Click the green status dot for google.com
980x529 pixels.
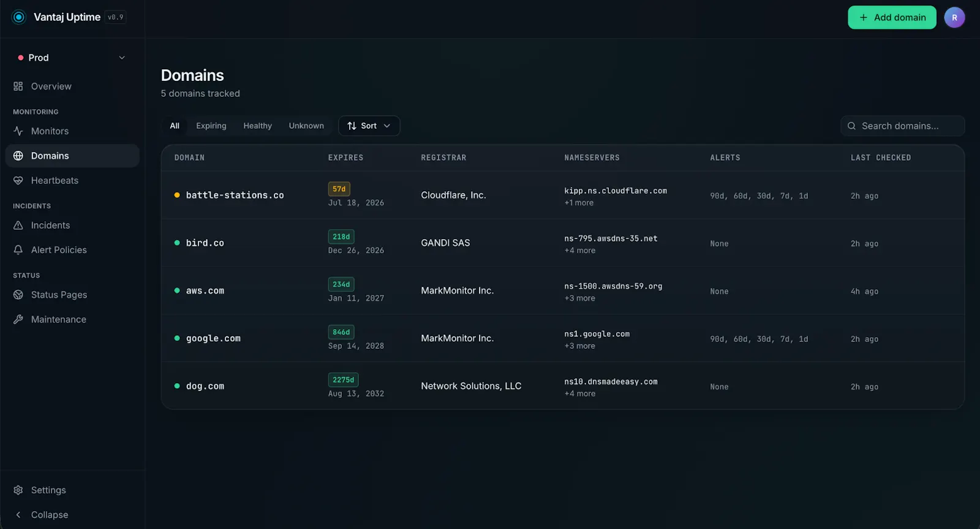pos(177,338)
